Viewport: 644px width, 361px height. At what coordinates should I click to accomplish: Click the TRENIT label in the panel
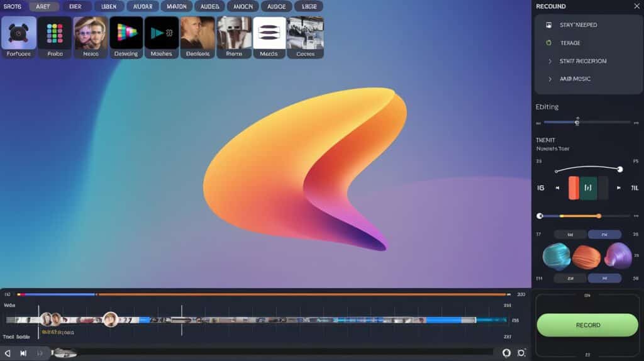click(545, 140)
